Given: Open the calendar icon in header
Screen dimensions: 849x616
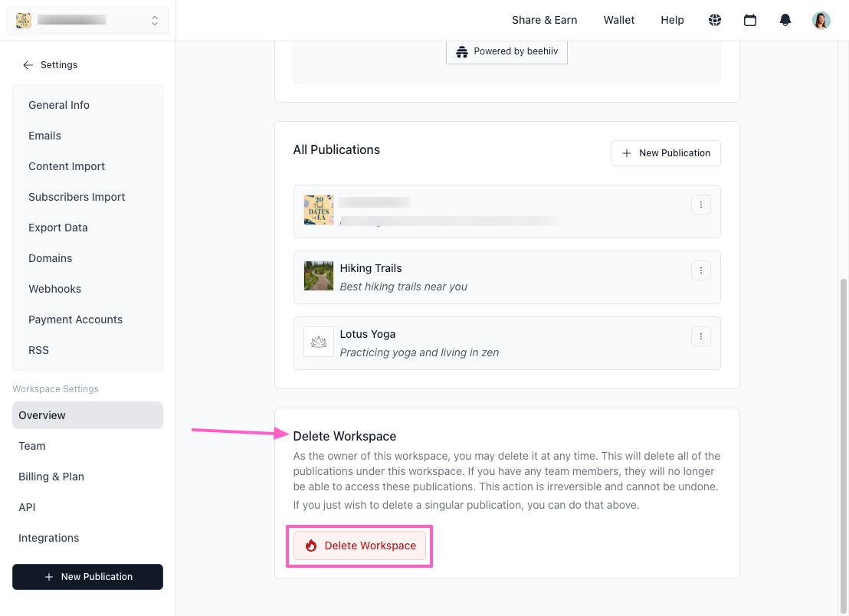Looking at the screenshot, I should click(x=750, y=21).
